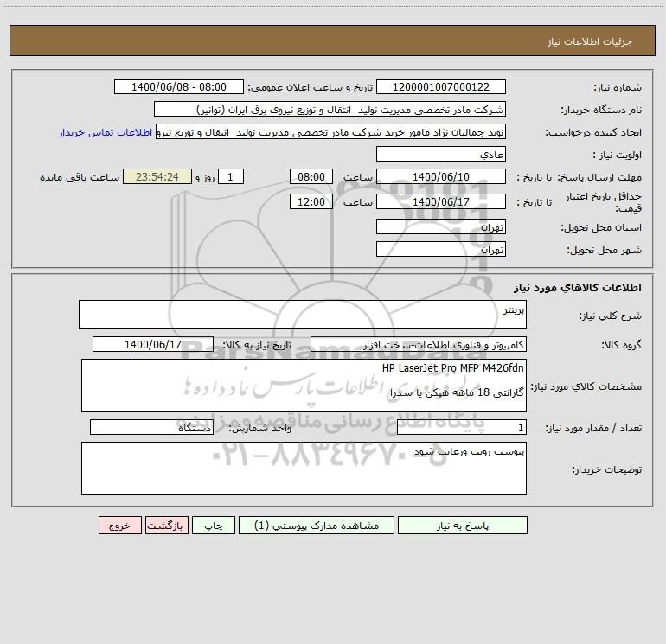Click the text روز و
The height and width of the screenshot is (644, 666).
click(x=205, y=177)
